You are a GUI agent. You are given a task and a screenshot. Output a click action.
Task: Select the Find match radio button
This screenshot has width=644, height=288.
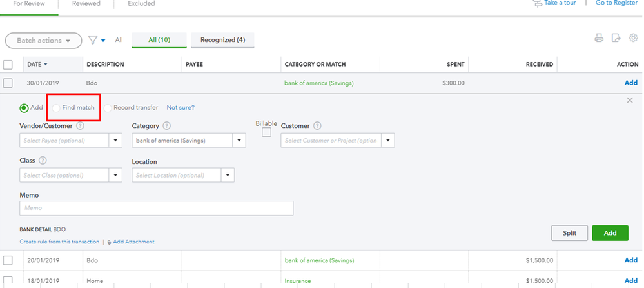pos(57,108)
